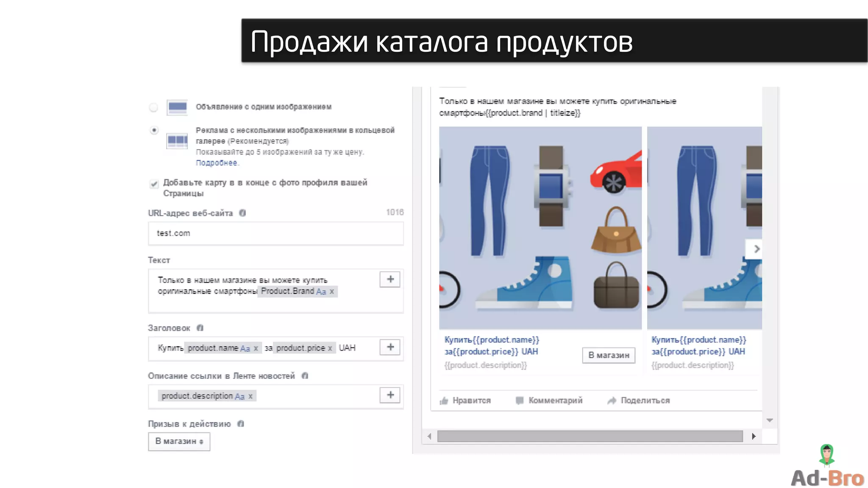Focus the website URL field test.com

[276, 233]
